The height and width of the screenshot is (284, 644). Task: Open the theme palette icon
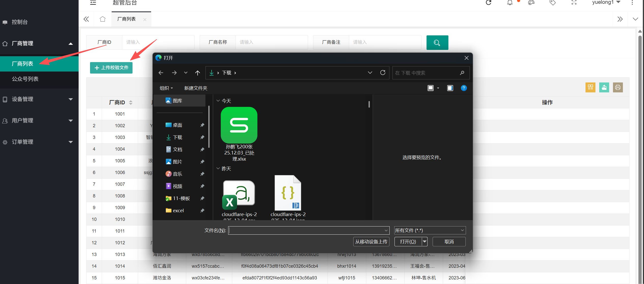pos(531,3)
